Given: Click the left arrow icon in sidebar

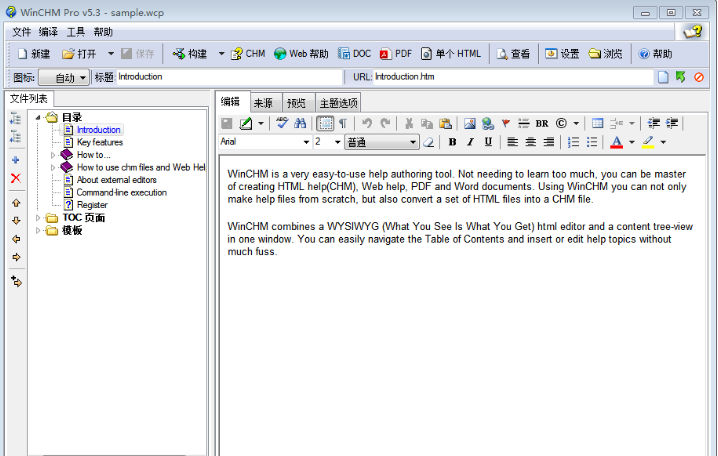Looking at the screenshot, I should 16,239.
